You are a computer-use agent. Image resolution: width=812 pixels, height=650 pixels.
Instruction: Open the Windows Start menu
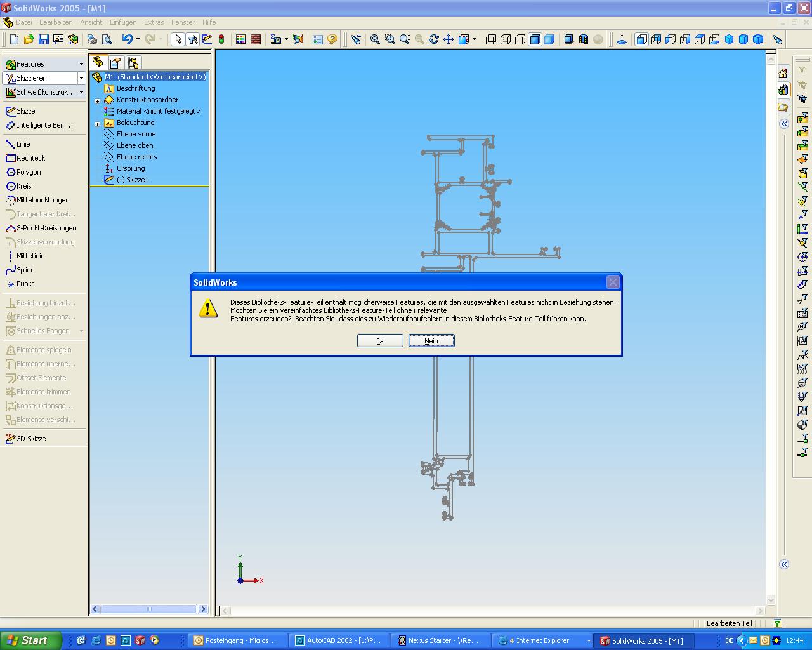pos(30,640)
